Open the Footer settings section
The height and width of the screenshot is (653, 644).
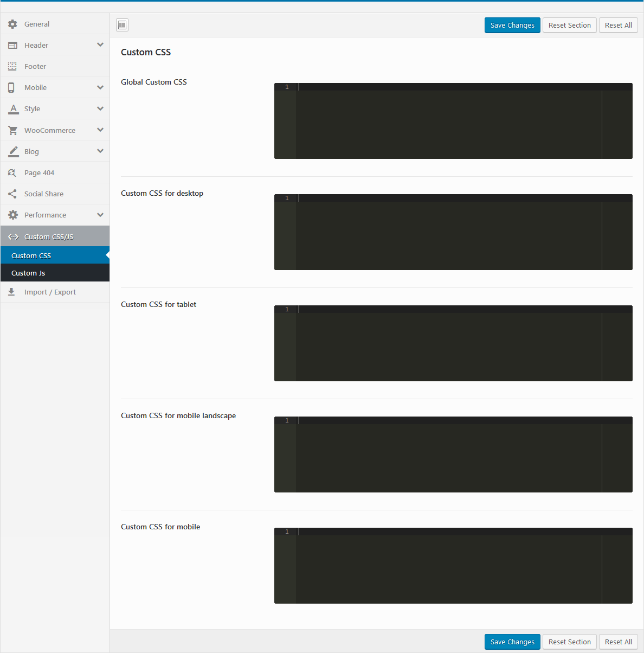coord(55,66)
